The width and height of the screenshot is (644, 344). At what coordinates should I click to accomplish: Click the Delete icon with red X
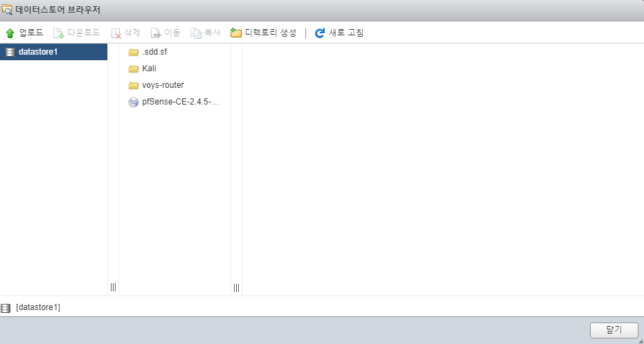[x=116, y=33]
